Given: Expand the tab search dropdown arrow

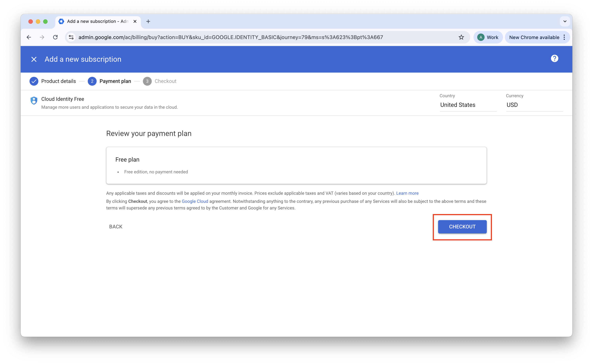Looking at the screenshot, I should click(565, 21).
